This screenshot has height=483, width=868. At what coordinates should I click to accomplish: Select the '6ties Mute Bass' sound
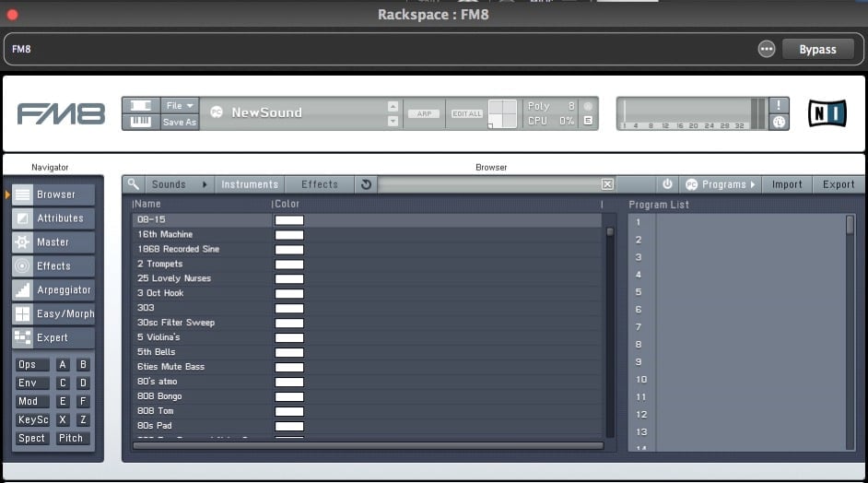367,367
